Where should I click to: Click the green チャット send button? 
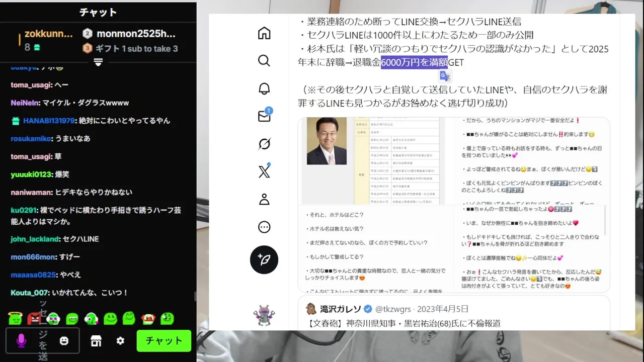coord(164,340)
